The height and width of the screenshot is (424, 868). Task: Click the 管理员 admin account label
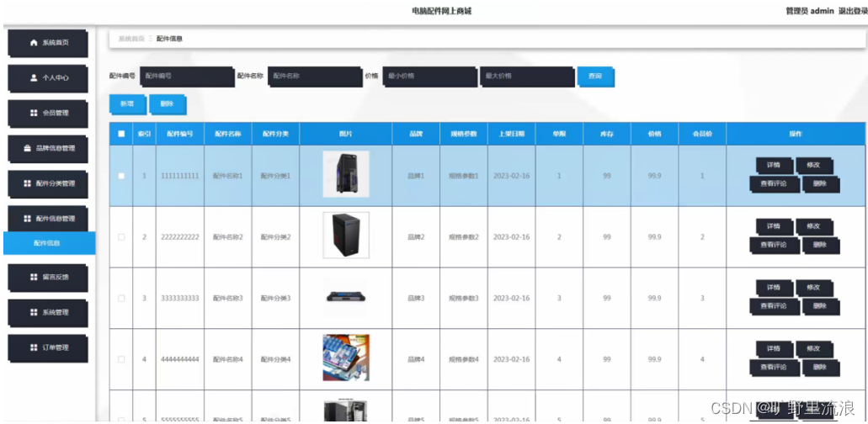pyautogui.click(x=810, y=11)
